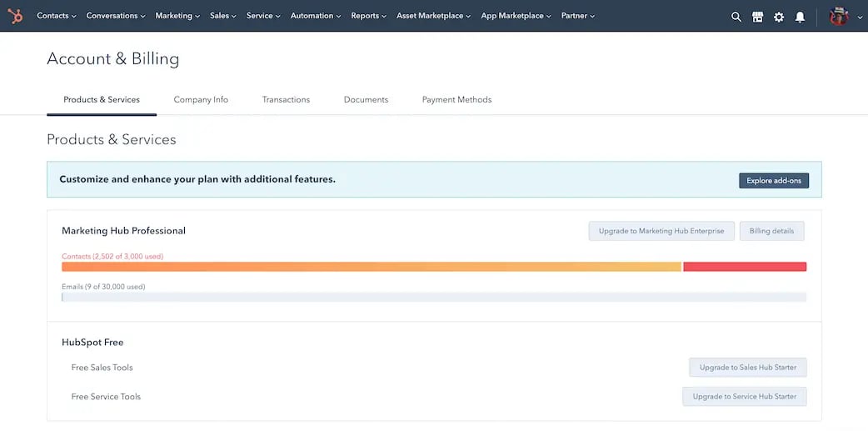Open the App Marketplace dropdown

point(516,16)
